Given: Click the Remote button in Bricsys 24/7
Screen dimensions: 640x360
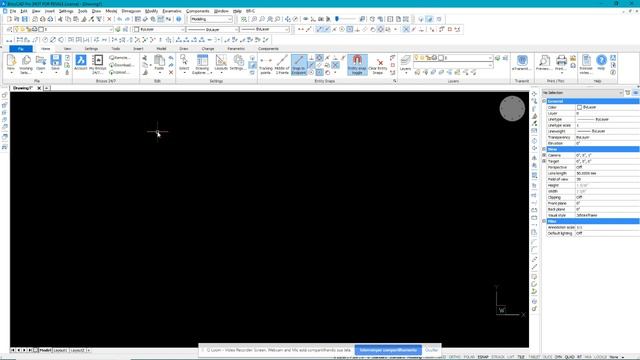Looking at the screenshot, I should [x=120, y=58].
